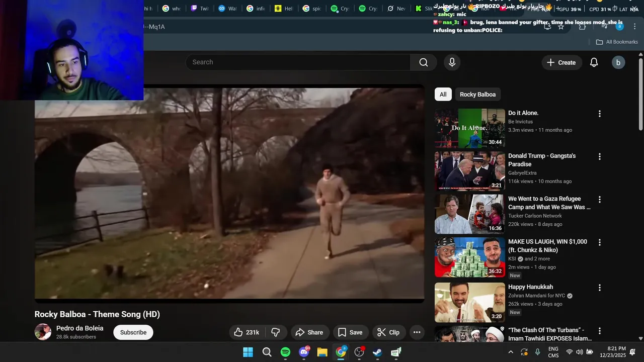Save video to a playlist
This screenshot has height=362, width=644.
(350, 332)
